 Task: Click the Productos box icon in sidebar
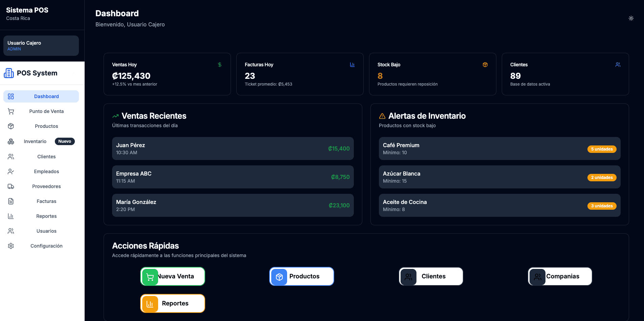pyautogui.click(x=11, y=126)
